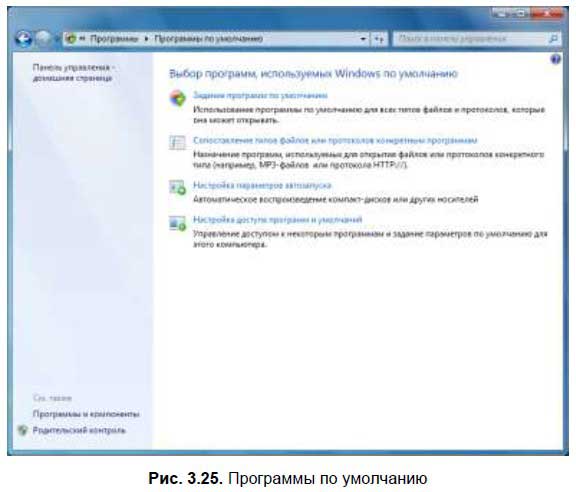The width and height of the screenshot is (576, 492).
Task: Click the file type association list icon
Action: point(177,143)
